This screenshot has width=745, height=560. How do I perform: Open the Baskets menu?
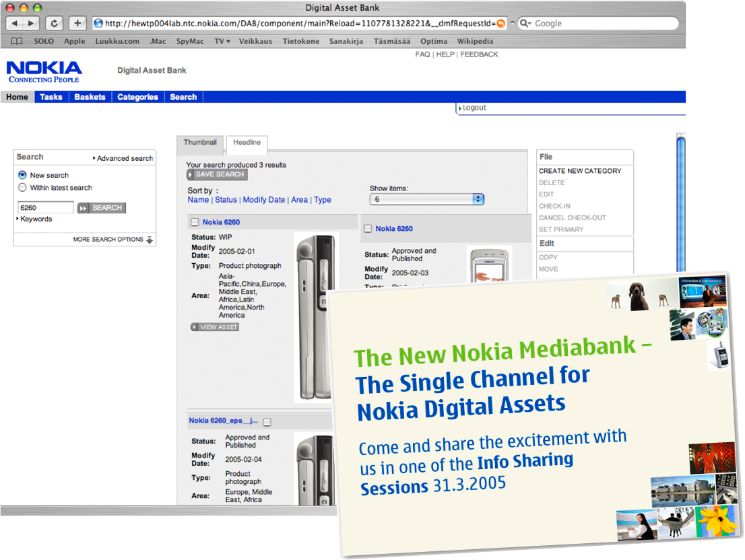90,97
